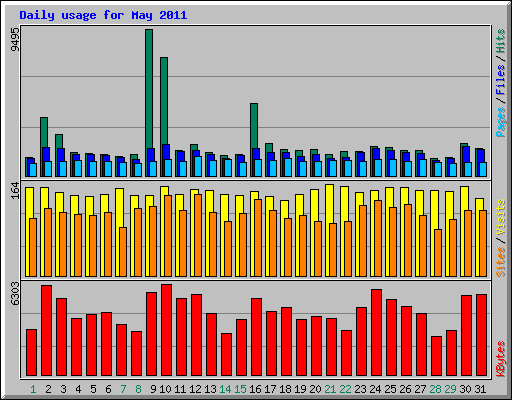Click the red KBytes bar for day 14

226,355
